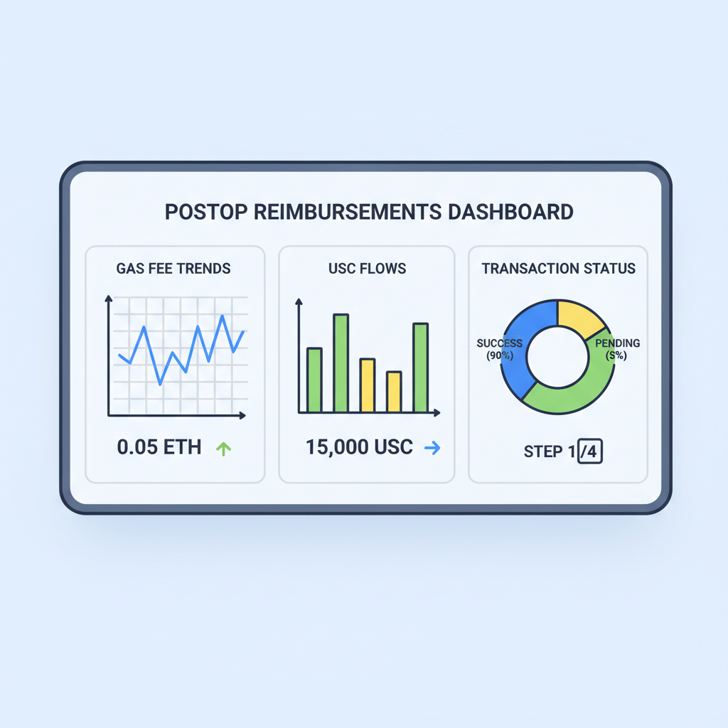Click the blue right arrow next to 15,000 USC
The width and height of the screenshot is (728, 728).
tap(434, 447)
